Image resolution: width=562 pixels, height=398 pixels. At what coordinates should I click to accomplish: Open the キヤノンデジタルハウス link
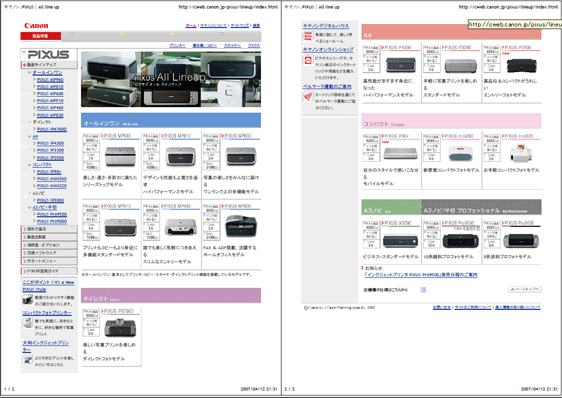[x=326, y=26]
